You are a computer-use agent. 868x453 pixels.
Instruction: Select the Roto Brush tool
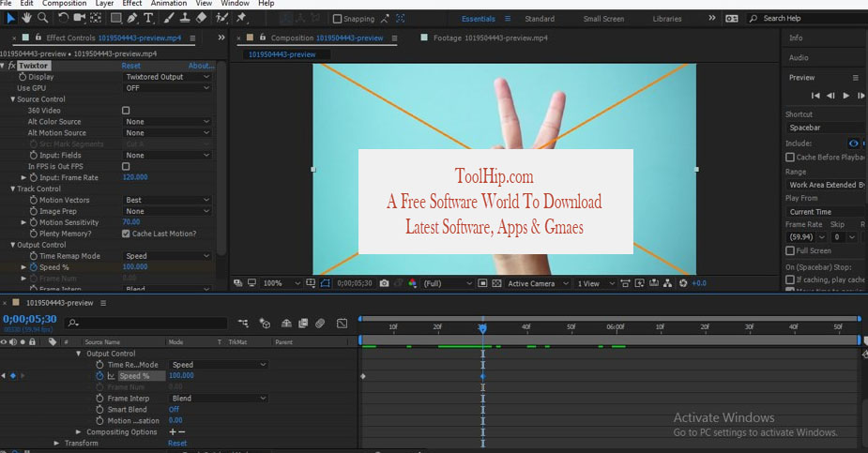point(222,18)
